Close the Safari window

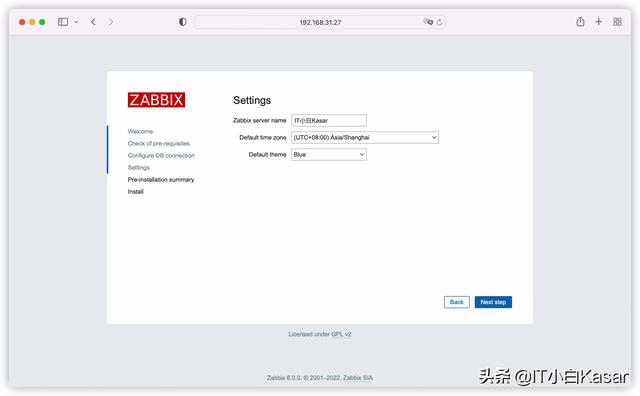point(22,22)
